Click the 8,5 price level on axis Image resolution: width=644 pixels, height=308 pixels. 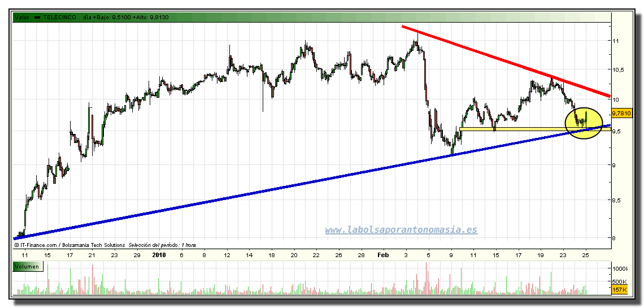[619, 200]
